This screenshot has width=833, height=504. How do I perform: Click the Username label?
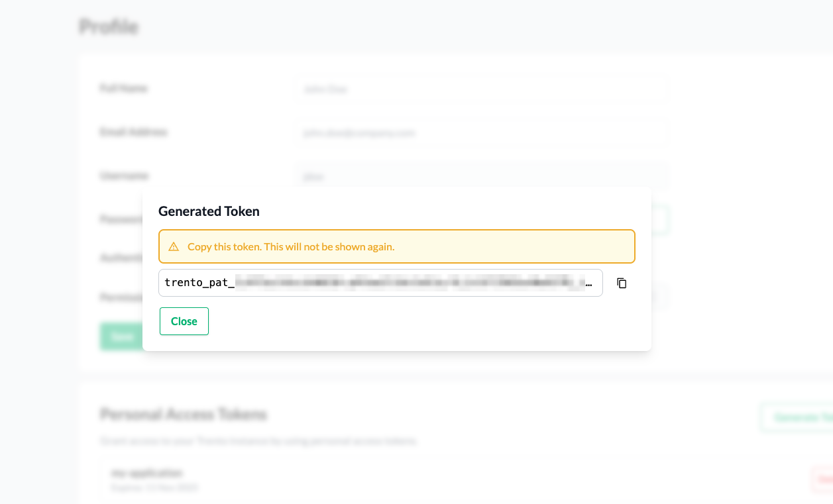124,176
